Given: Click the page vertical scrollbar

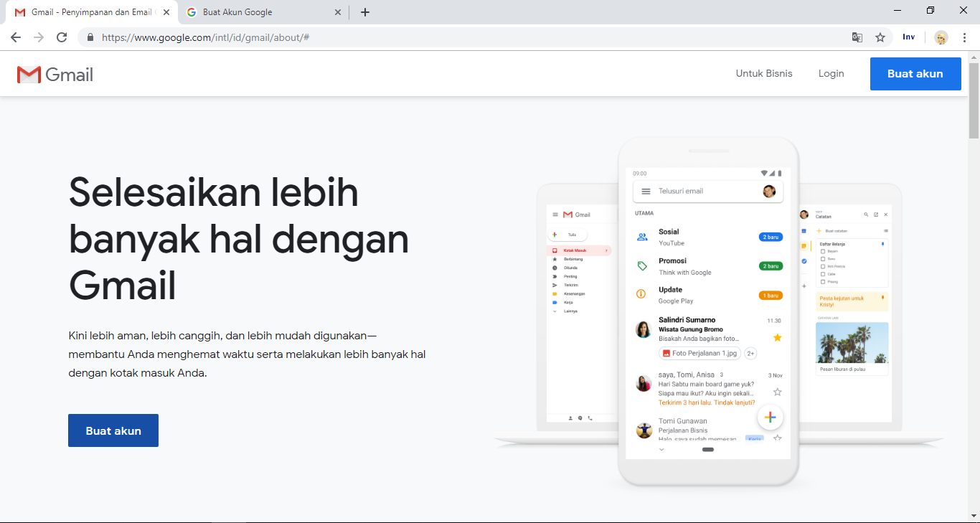Looking at the screenshot, I should [x=974, y=100].
